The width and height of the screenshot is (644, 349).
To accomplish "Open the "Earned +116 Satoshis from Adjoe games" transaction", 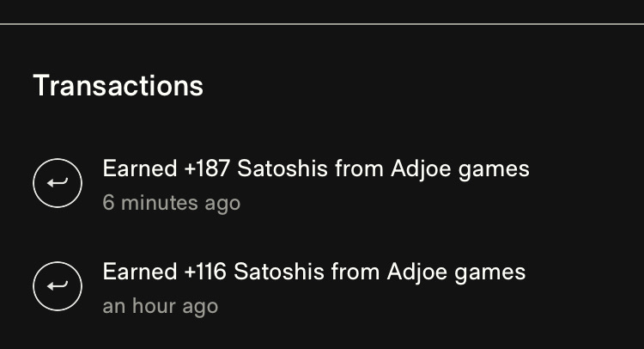I will tap(313, 272).
